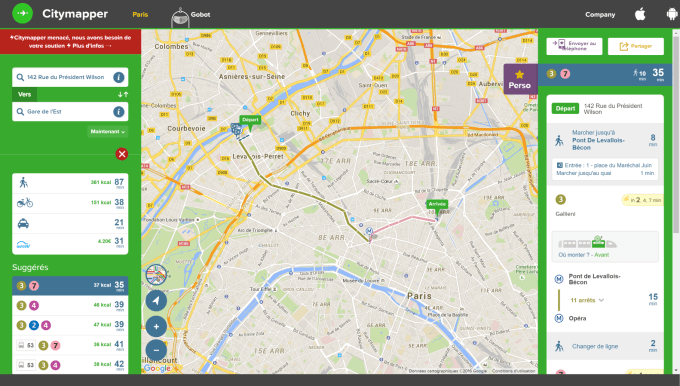Select bus 53 route 3 4 at 42 min

[x=70, y=365]
